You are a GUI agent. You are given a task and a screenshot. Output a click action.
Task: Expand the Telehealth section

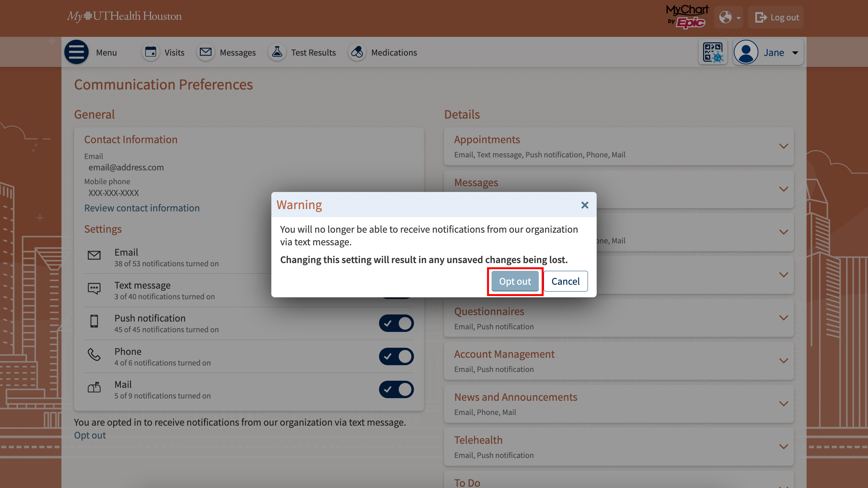tap(783, 447)
